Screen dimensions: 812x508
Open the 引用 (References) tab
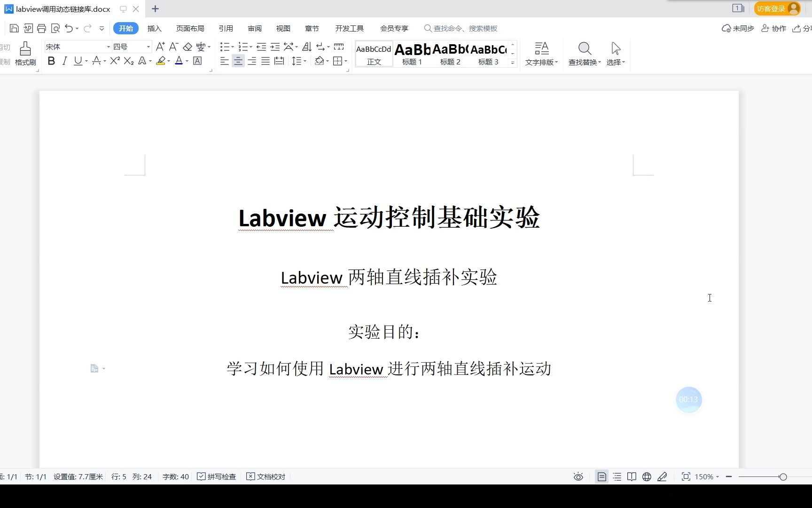[x=226, y=28]
